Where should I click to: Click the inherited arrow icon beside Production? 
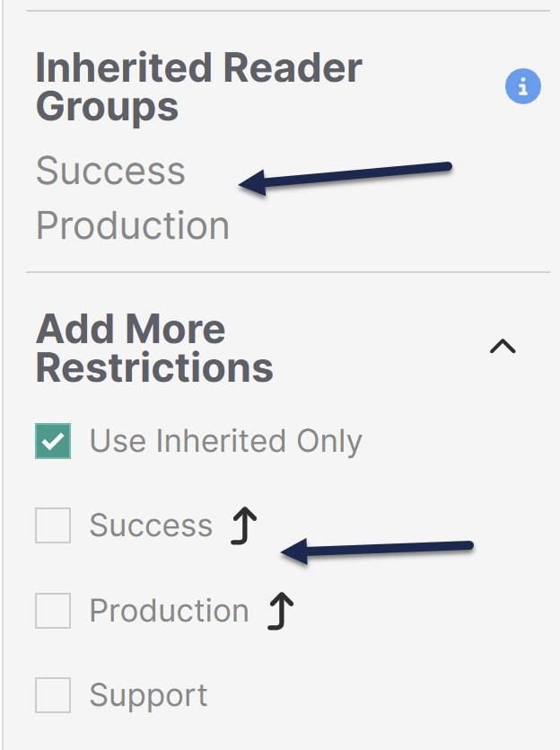point(281,612)
